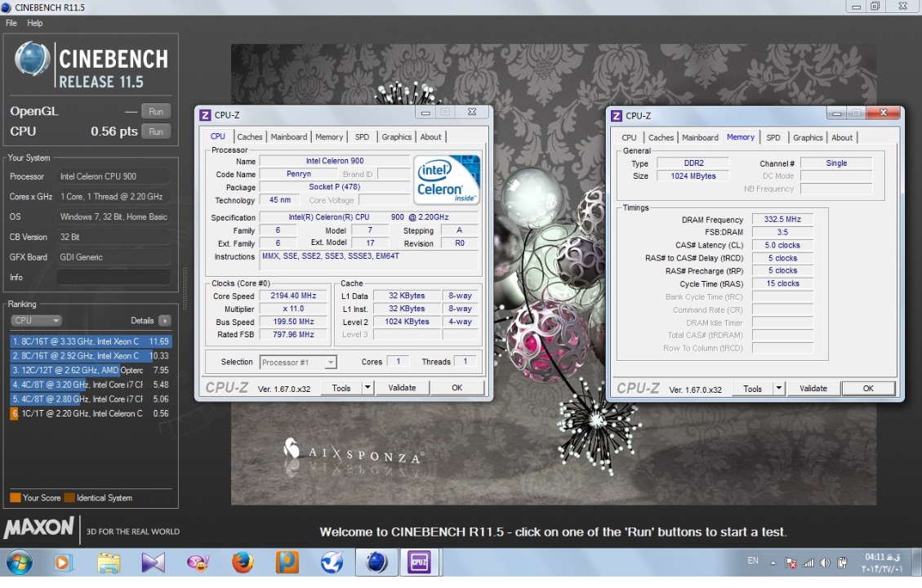Open the orange P application in taskbar

pos(287,563)
